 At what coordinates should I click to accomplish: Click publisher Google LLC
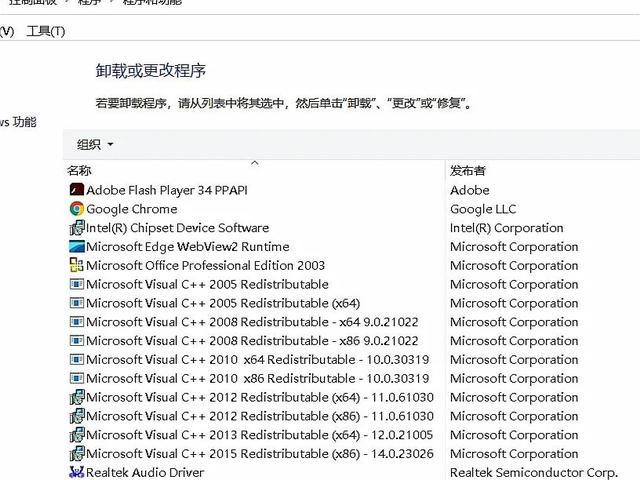pos(483,209)
